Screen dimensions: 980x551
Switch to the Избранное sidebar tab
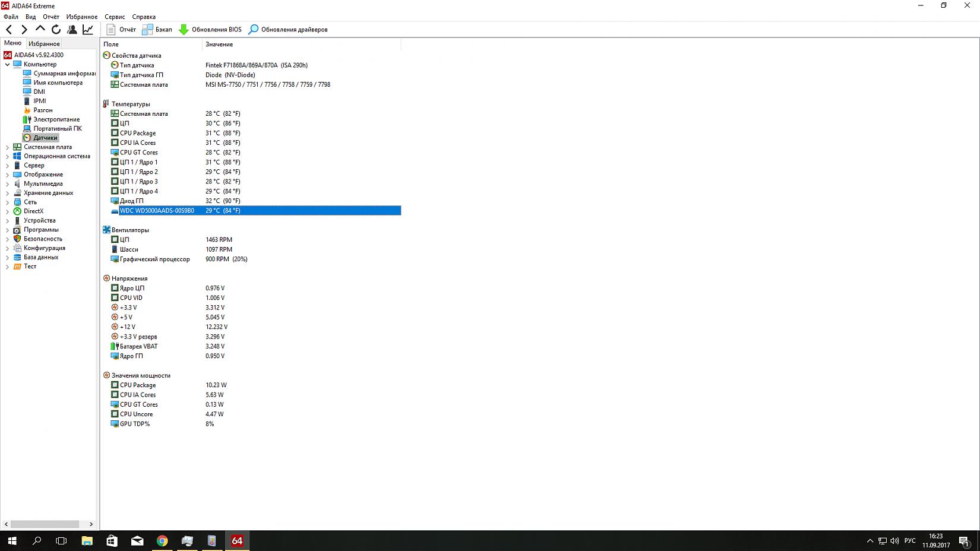click(x=44, y=43)
